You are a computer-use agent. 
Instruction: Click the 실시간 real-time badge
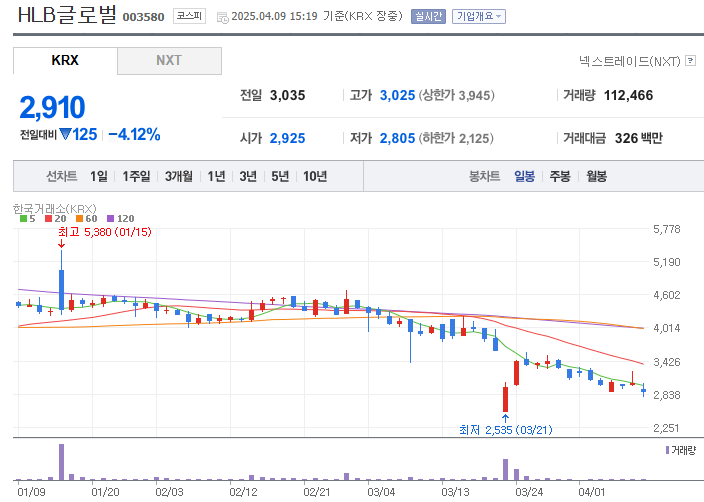[428, 17]
